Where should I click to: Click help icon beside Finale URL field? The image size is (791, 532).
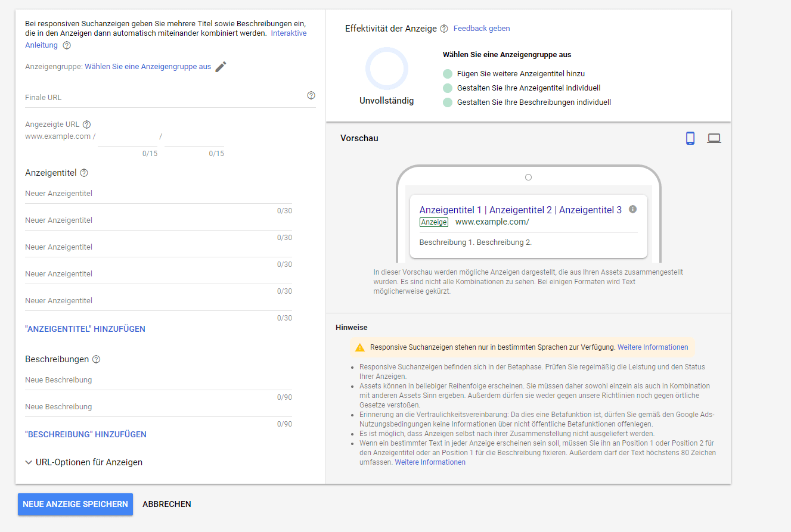(311, 95)
